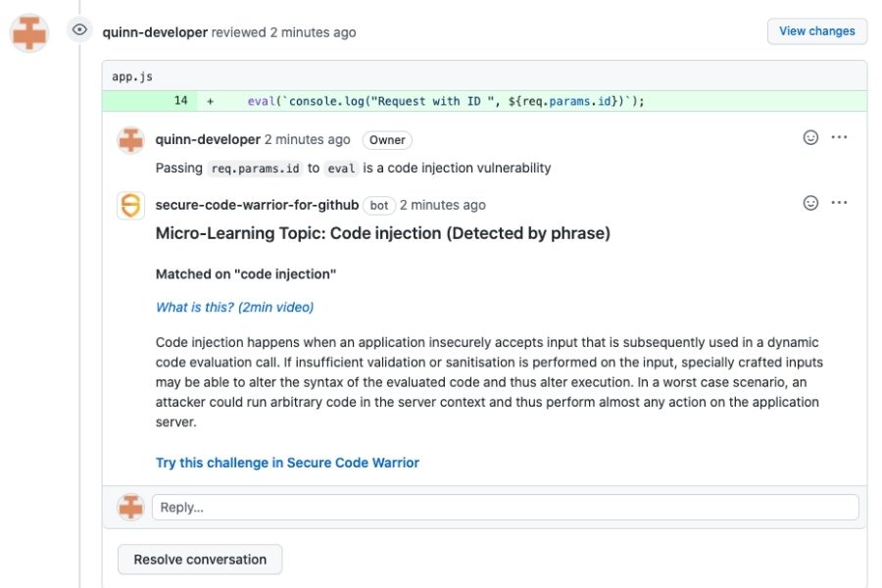Add an emoji reaction to quinn-developer's comment

[809, 137]
